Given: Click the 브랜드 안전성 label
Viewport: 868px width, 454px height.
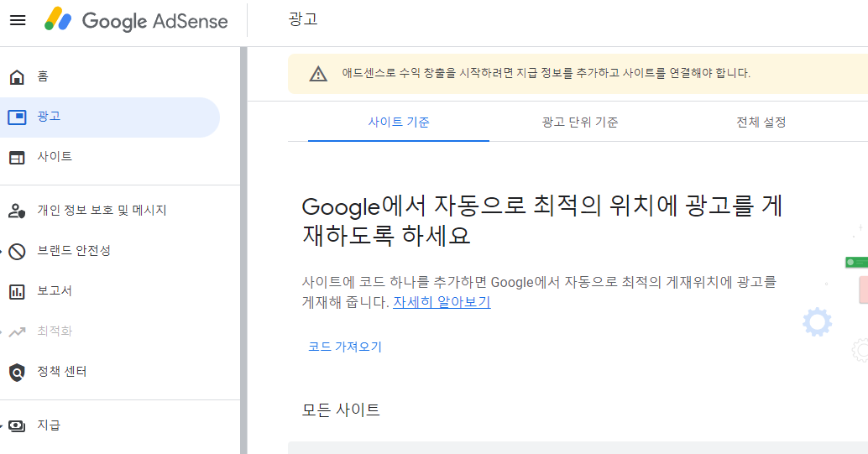Looking at the screenshot, I should pos(74,251).
